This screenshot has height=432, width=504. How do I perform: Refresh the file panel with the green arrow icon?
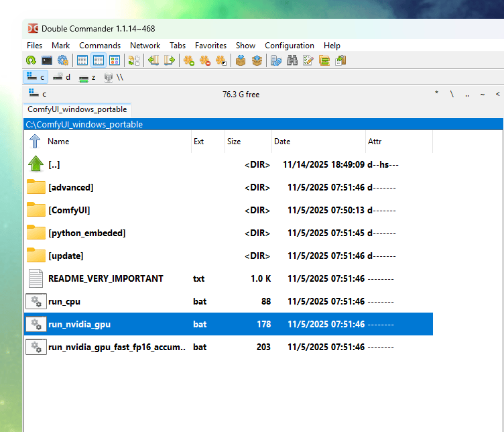(31, 60)
